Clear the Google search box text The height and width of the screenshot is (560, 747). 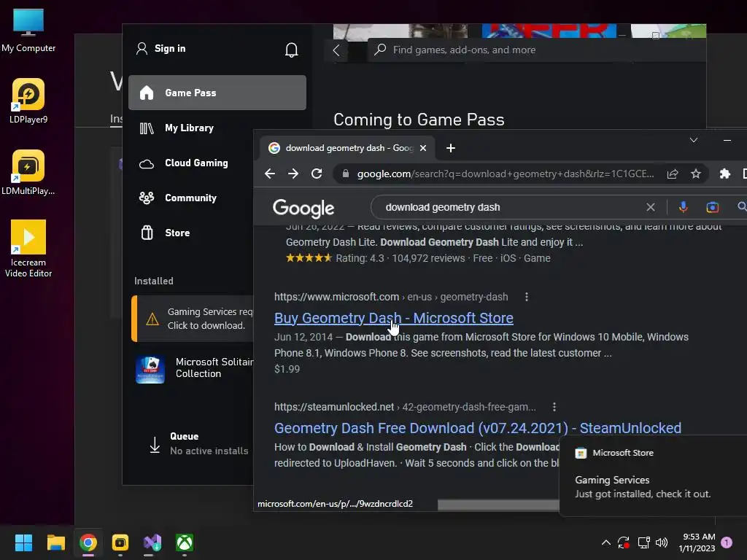click(x=650, y=207)
